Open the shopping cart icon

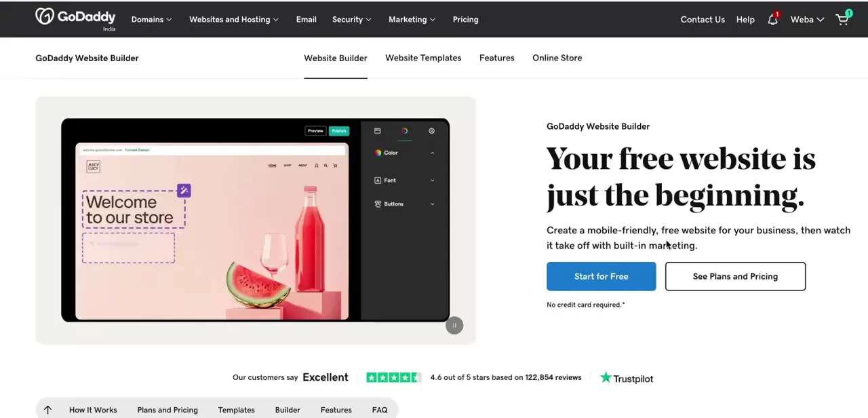842,19
